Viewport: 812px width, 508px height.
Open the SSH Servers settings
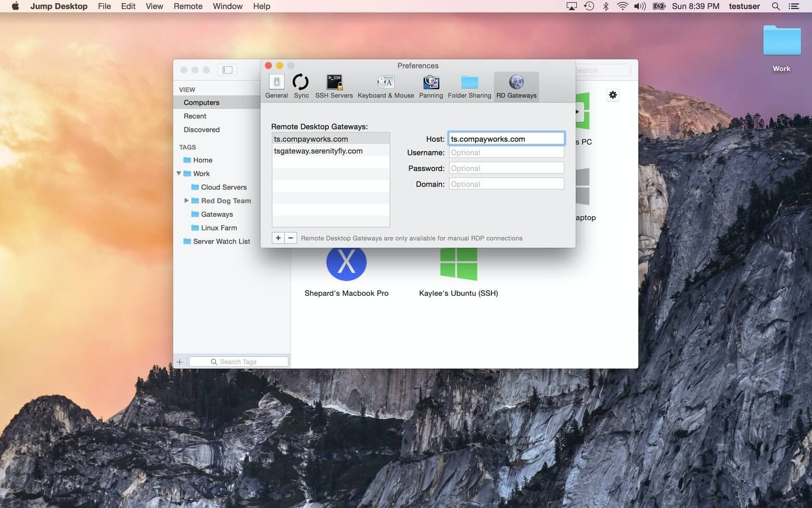(334, 85)
